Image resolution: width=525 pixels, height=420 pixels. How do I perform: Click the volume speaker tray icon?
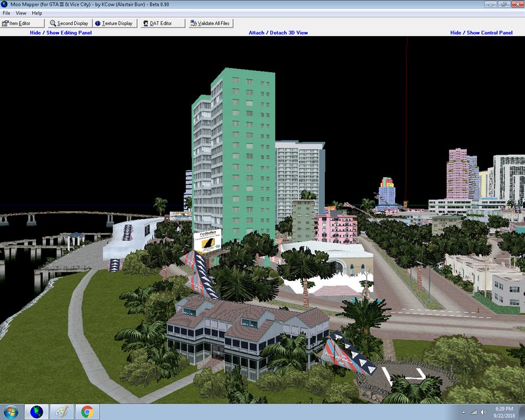[483, 412]
